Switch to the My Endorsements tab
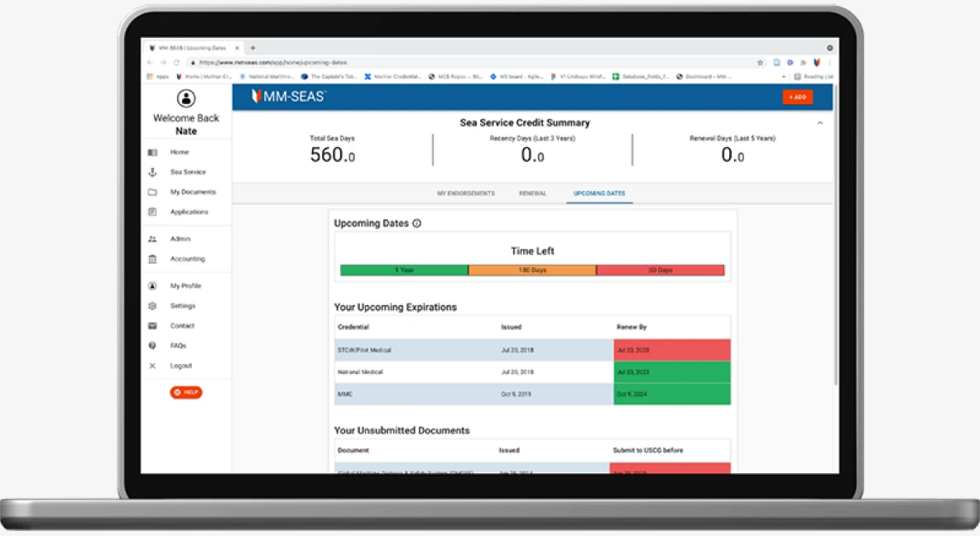 click(x=466, y=194)
